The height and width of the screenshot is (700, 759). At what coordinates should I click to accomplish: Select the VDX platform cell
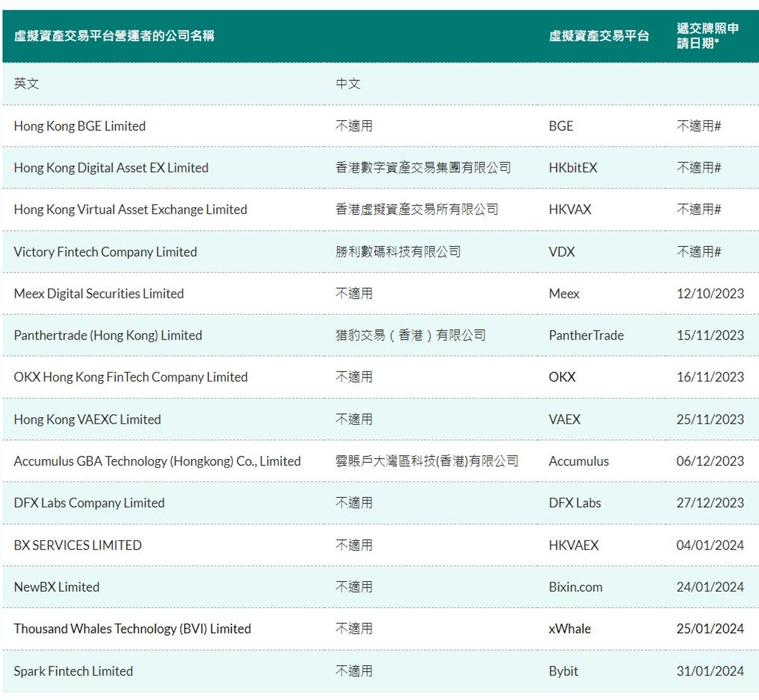[x=562, y=252]
